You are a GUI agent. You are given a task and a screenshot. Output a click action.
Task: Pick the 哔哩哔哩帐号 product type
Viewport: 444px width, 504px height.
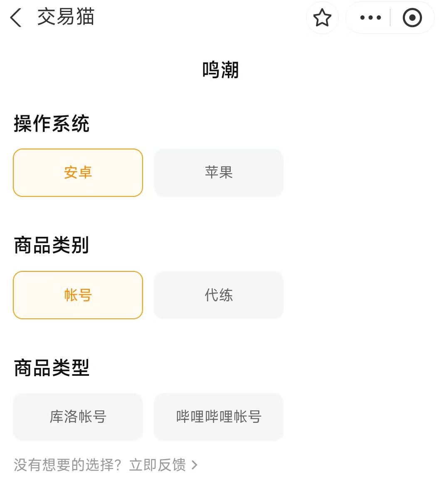(x=219, y=417)
